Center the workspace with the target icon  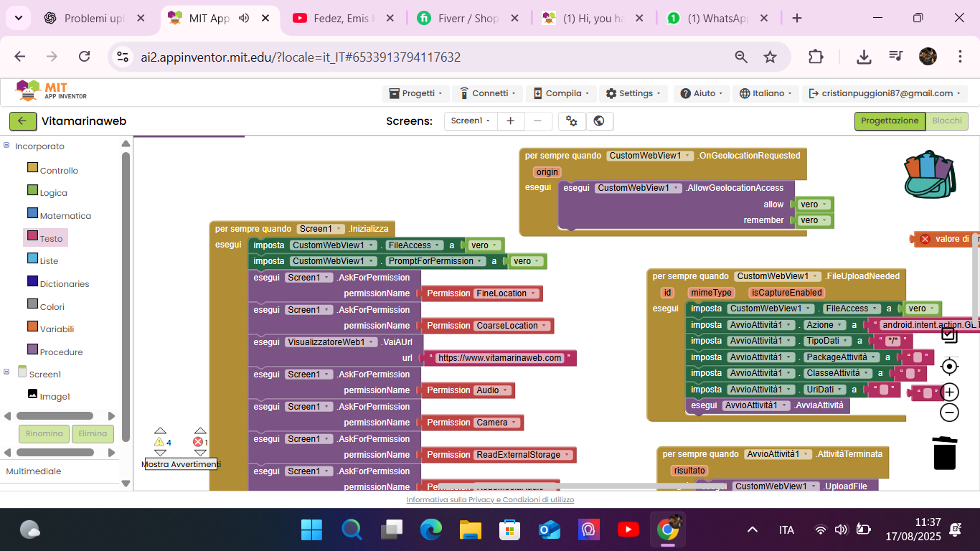point(949,367)
